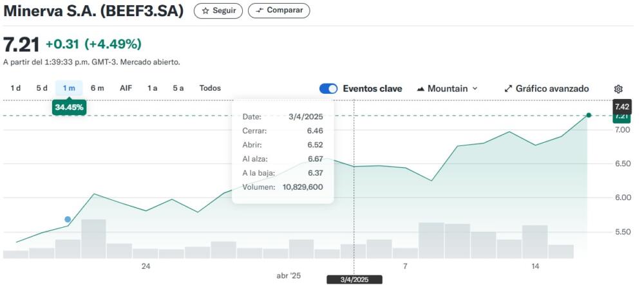644x285 pixels.
Task: Click the 7.42 price label on the axis
Action: coord(622,107)
